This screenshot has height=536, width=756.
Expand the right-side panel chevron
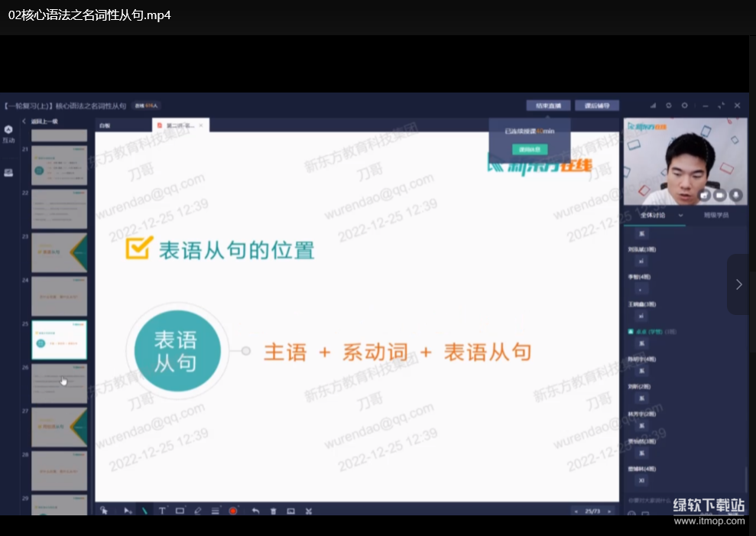738,284
